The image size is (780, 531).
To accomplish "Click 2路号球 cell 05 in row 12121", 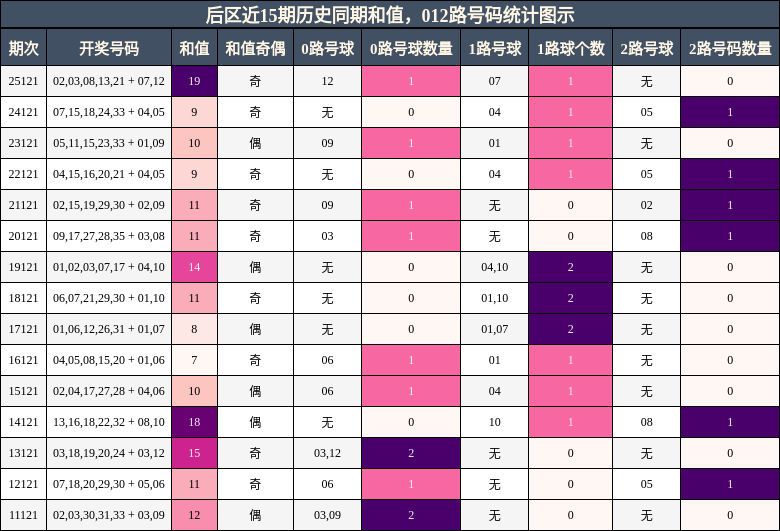I will click(647, 484).
